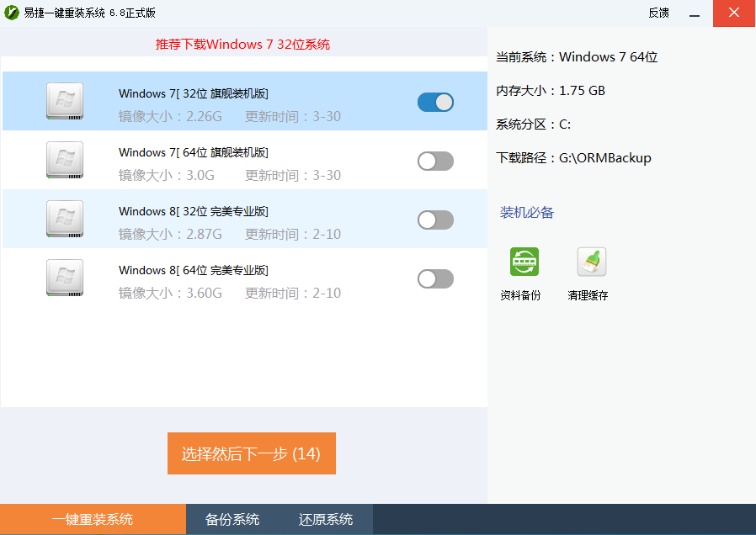
Task: Turn off the Windows 7 32位 旗舰装机版 switch
Action: [x=435, y=102]
